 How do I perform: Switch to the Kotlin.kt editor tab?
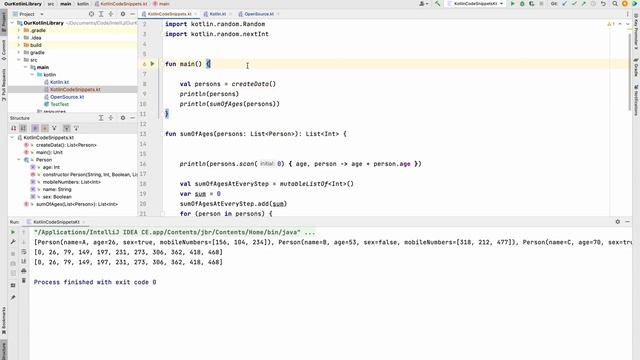(218, 14)
